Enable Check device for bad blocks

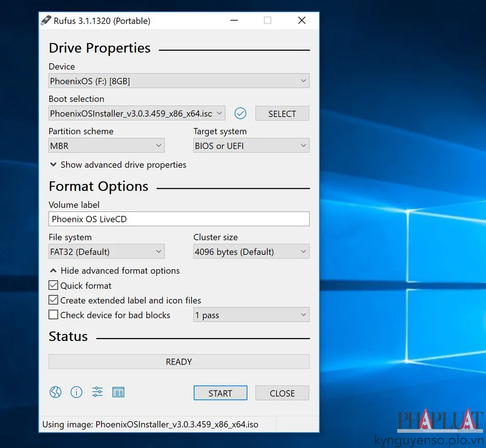coord(53,315)
